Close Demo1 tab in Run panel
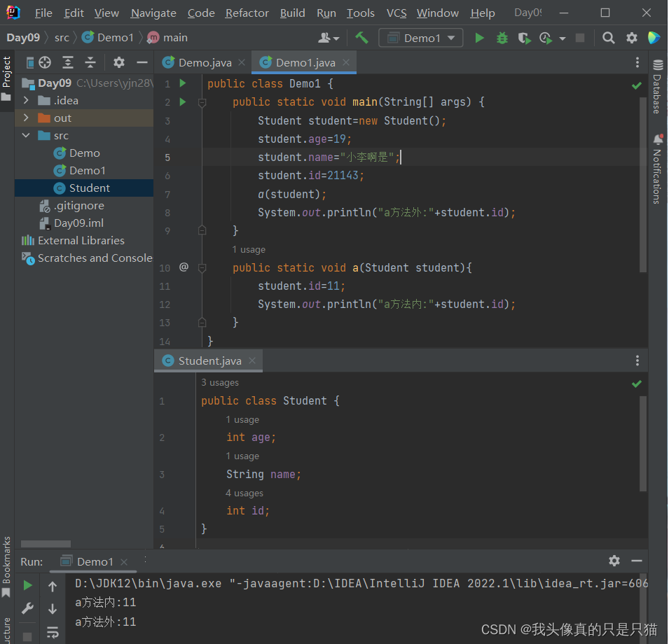This screenshot has width=669, height=644. [124, 562]
